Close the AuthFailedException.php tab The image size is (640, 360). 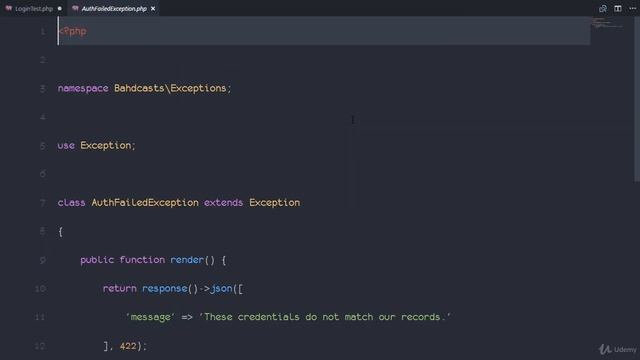click(x=153, y=9)
